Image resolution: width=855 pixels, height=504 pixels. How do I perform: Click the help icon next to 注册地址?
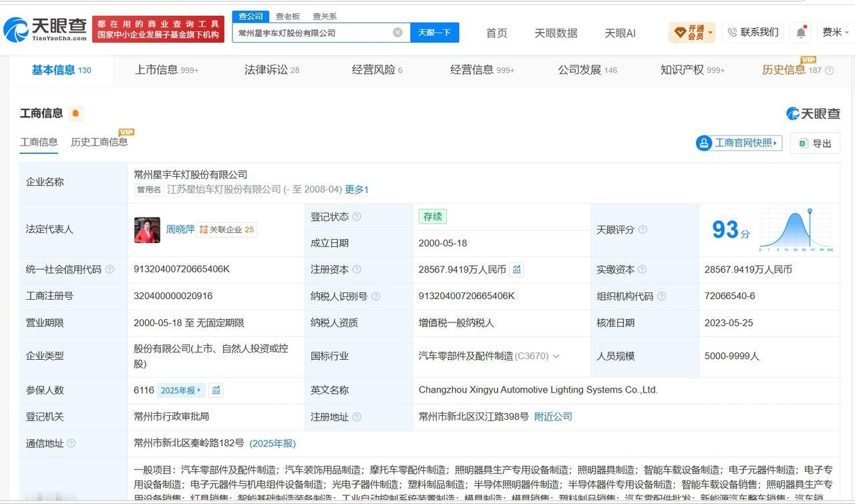pyautogui.click(x=357, y=417)
